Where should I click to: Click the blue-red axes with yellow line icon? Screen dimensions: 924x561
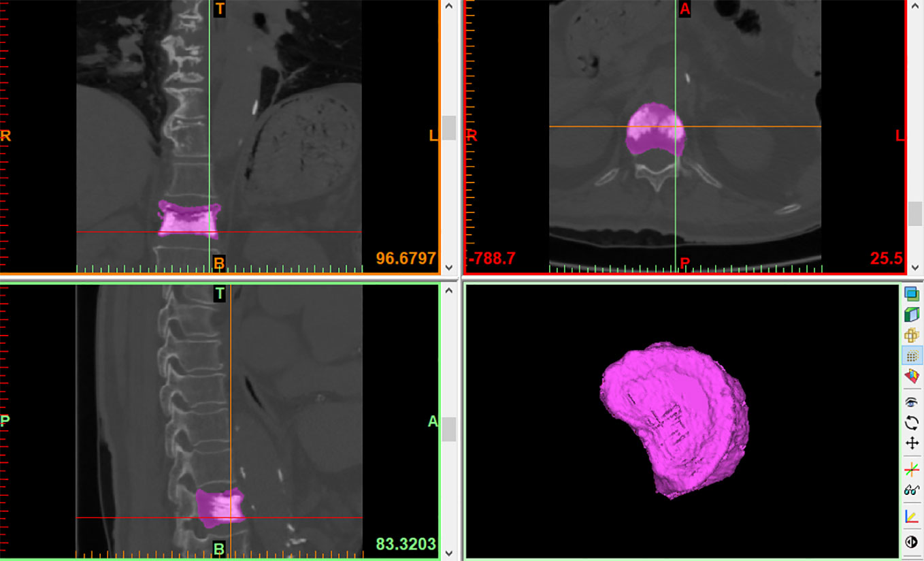click(912, 516)
